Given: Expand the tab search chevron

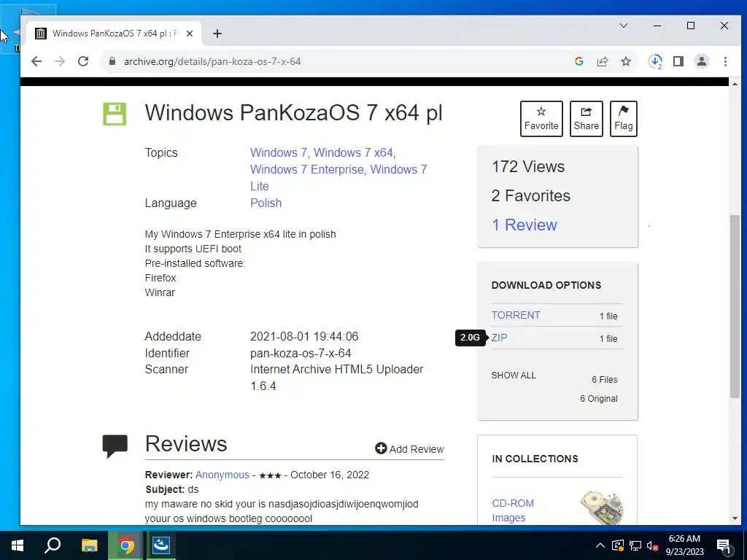Looking at the screenshot, I should (624, 26).
